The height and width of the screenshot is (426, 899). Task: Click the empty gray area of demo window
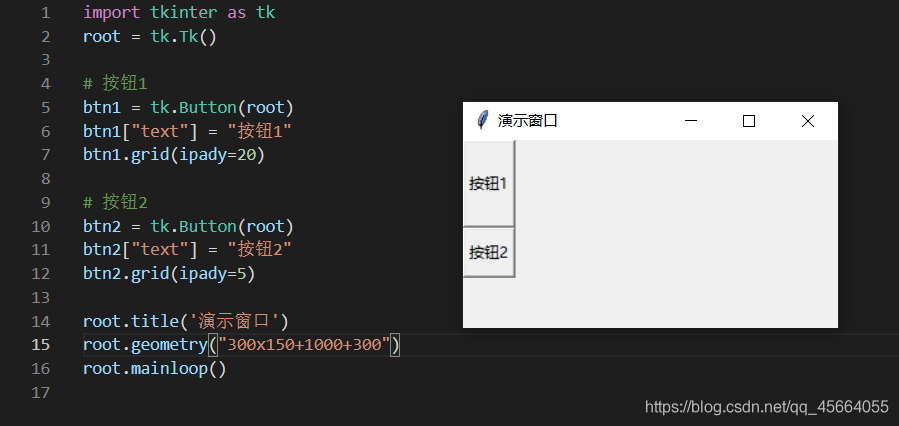point(677,235)
